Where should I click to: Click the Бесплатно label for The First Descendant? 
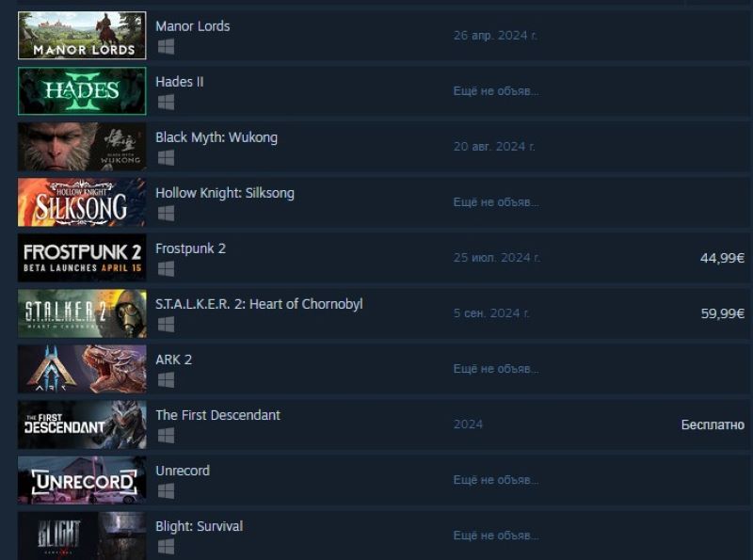[x=713, y=424]
